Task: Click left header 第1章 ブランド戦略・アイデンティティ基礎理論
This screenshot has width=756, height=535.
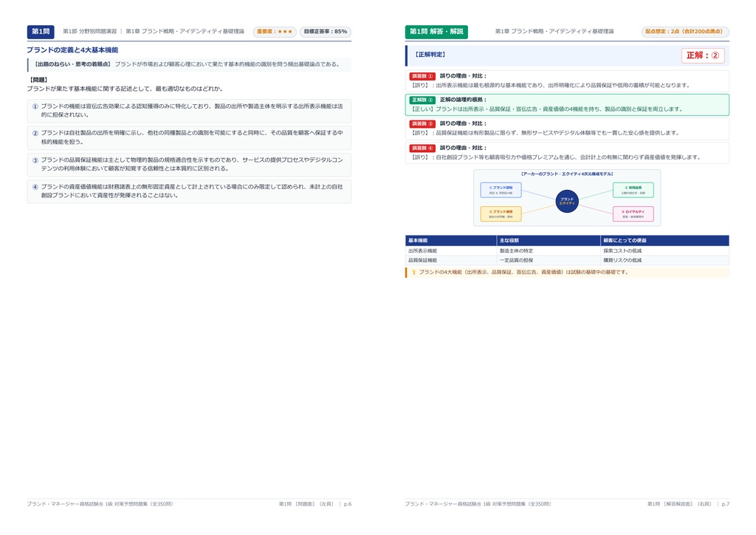Action: click(x=185, y=31)
